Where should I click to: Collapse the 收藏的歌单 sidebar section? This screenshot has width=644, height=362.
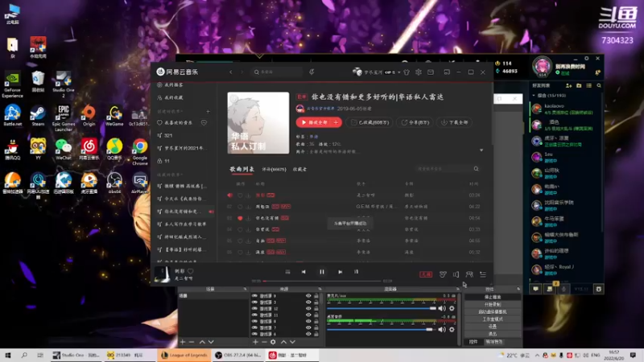[170, 175]
